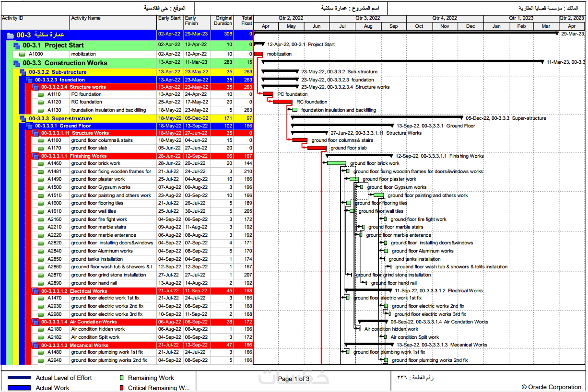Select 'ground floor electric works 3rd fix' name cell
Image resolution: width=588 pixels, height=392 pixels.
[113, 314]
